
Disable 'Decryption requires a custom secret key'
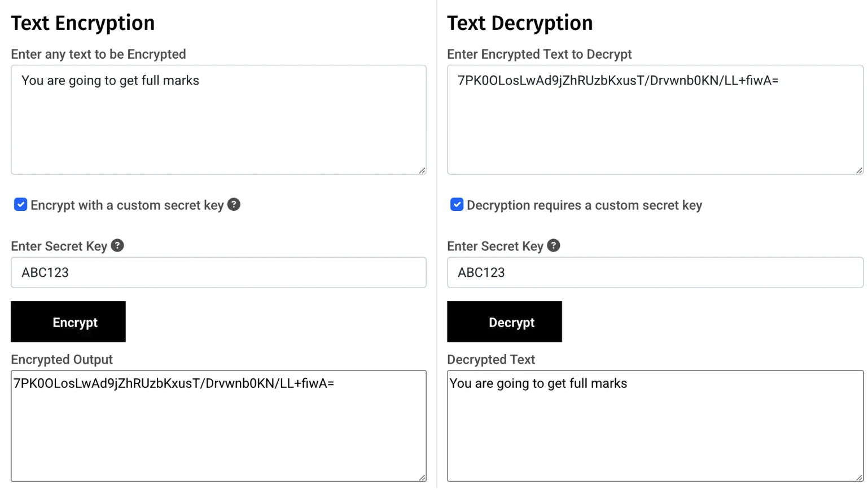coord(457,205)
